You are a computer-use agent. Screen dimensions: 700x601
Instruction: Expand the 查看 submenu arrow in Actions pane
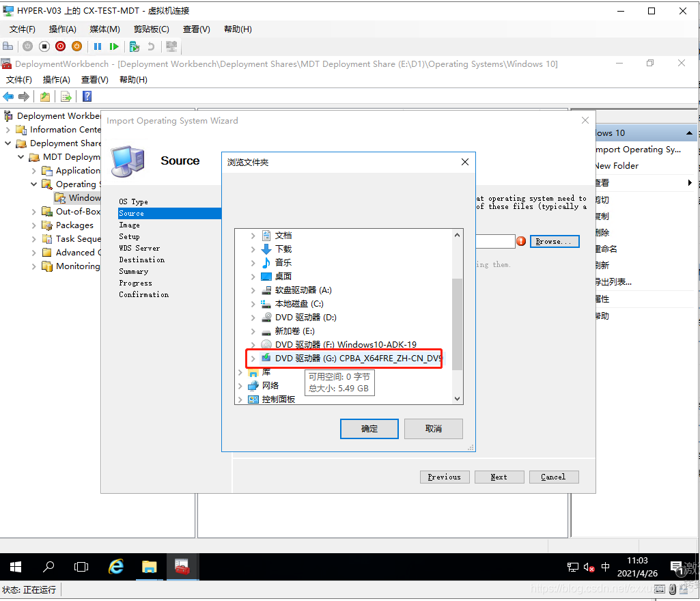click(690, 182)
